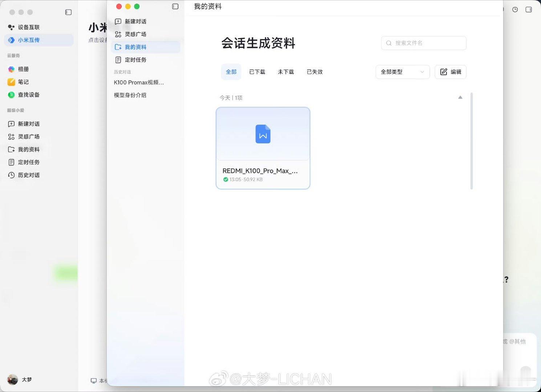Open the 大梦 user profile avatar
Image resolution: width=541 pixels, height=392 pixels.
pos(13,380)
